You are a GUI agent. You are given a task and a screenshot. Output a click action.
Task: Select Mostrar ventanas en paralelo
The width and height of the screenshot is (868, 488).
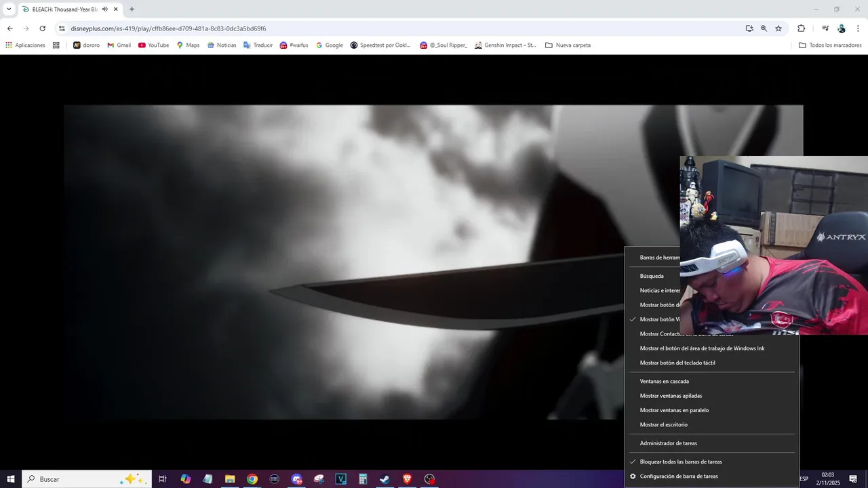pyautogui.click(x=674, y=410)
